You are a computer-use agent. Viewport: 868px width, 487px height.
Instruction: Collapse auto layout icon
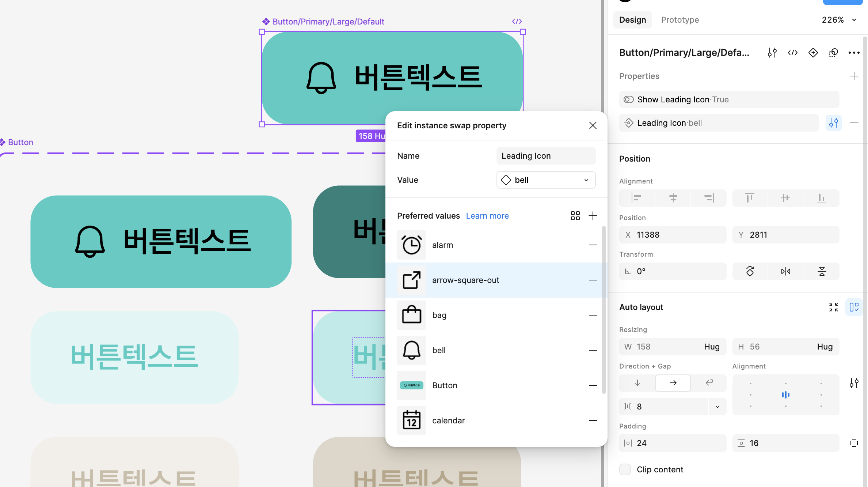833,307
